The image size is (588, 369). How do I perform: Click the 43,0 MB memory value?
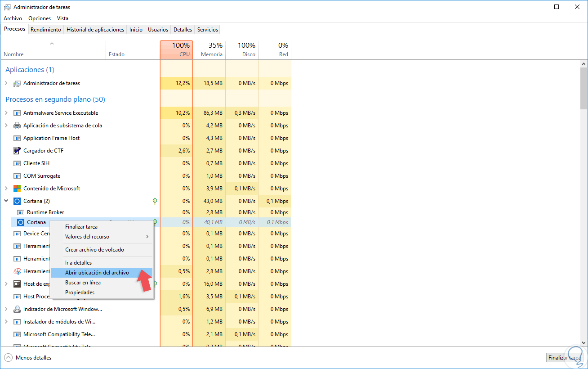213,201
